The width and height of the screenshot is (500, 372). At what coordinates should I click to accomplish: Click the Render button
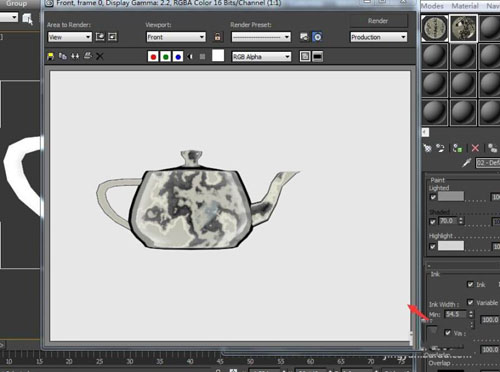pos(378,21)
